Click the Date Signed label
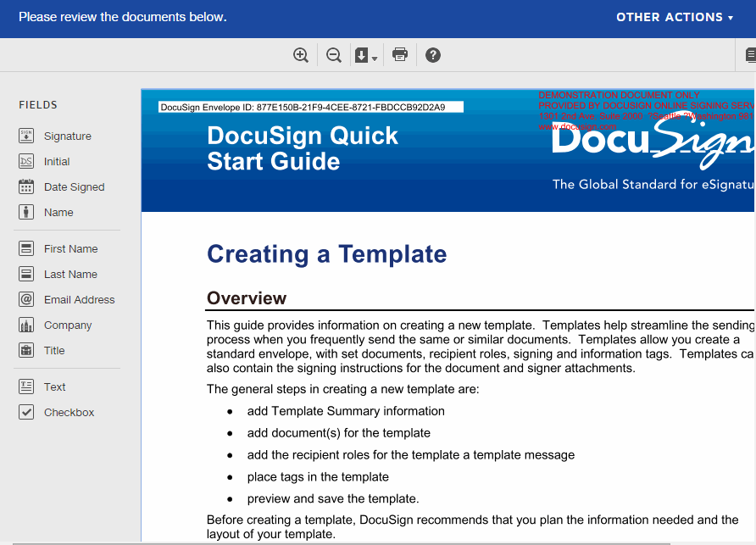Screen dimensions: 756x545 (75, 187)
